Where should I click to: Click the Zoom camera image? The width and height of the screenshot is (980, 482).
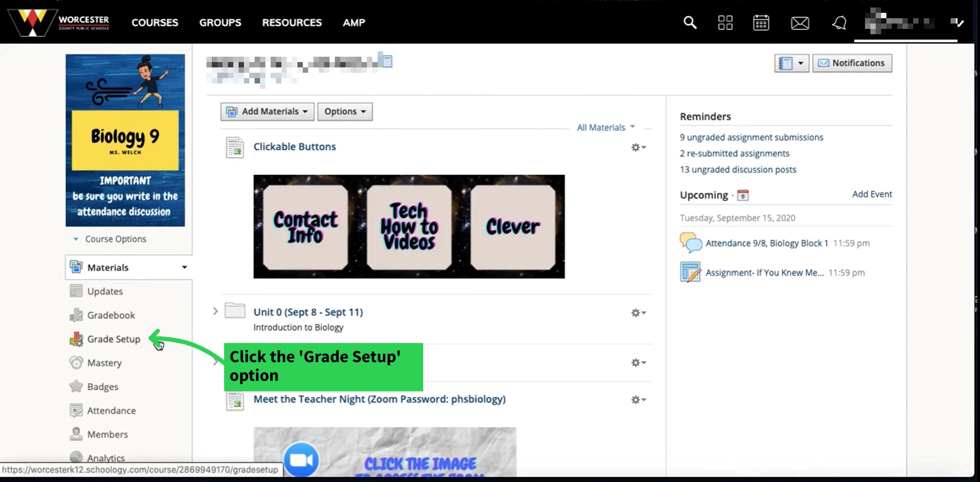click(301, 460)
